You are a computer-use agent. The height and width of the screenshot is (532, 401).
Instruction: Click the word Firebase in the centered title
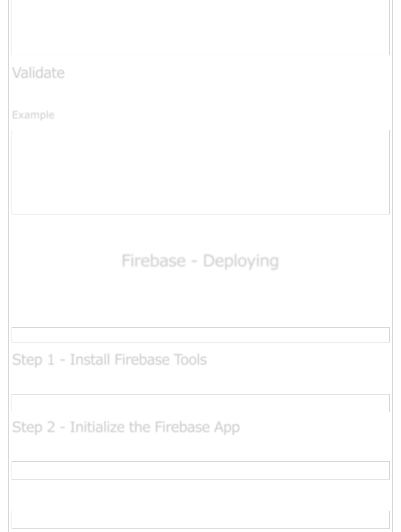[153, 261]
